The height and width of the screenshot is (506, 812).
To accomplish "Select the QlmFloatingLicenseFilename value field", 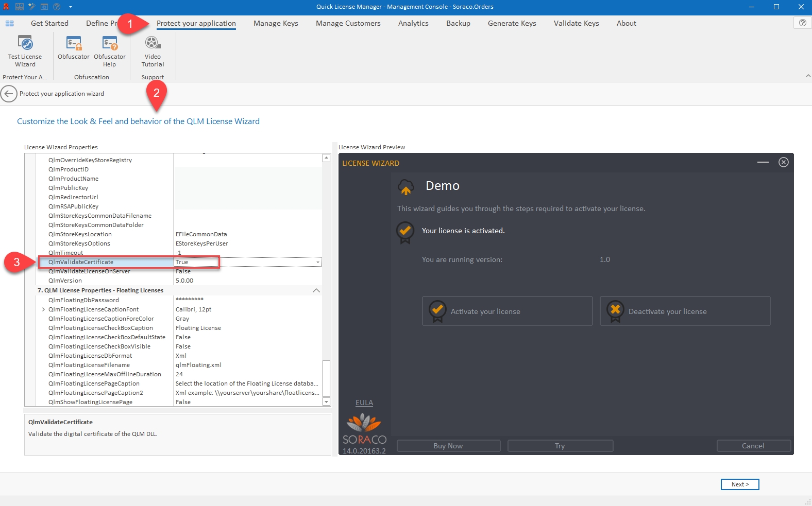I will click(x=247, y=365).
